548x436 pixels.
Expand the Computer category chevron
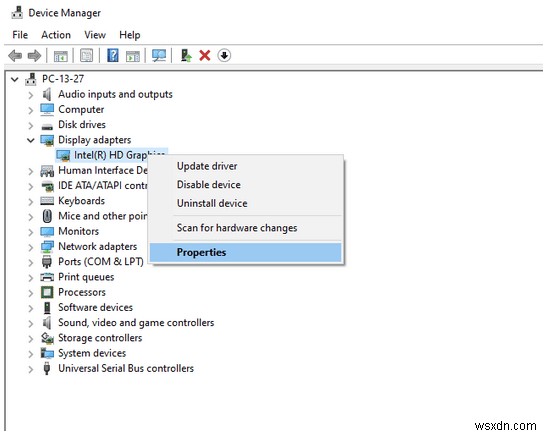(x=31, y=110)
